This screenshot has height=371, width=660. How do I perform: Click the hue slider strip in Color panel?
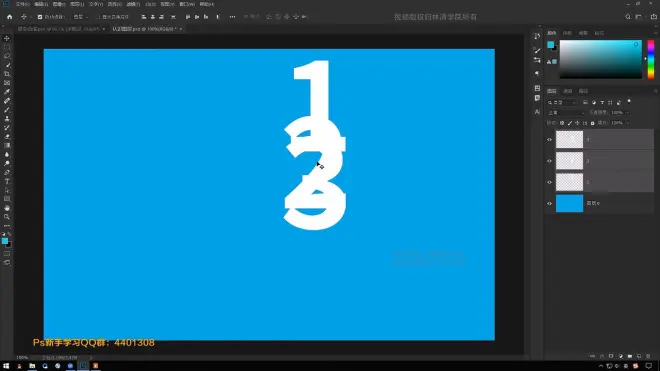pos(651,59)
